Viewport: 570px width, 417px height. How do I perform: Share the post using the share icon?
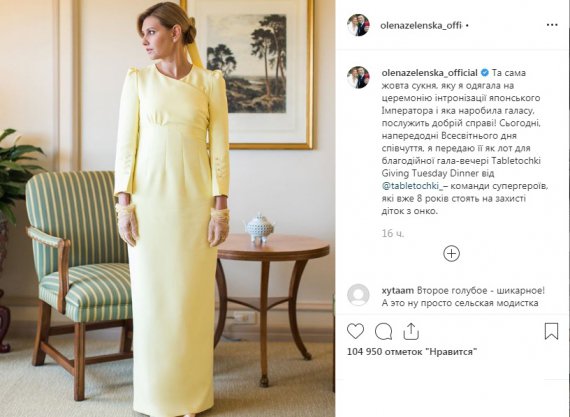pos(411,331)
